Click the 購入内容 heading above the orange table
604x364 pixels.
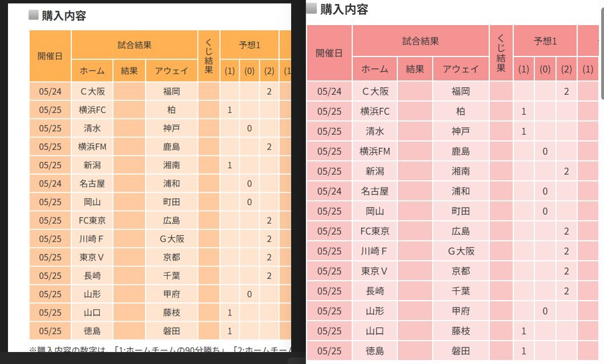(x=63, y=16)
